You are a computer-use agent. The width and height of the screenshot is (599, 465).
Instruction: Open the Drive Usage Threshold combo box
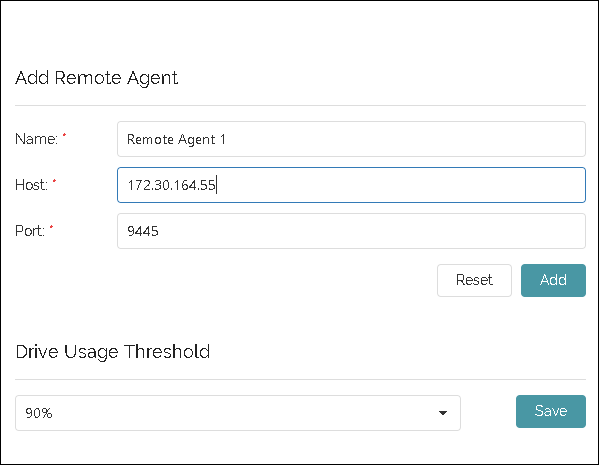(x=238, y=413)
